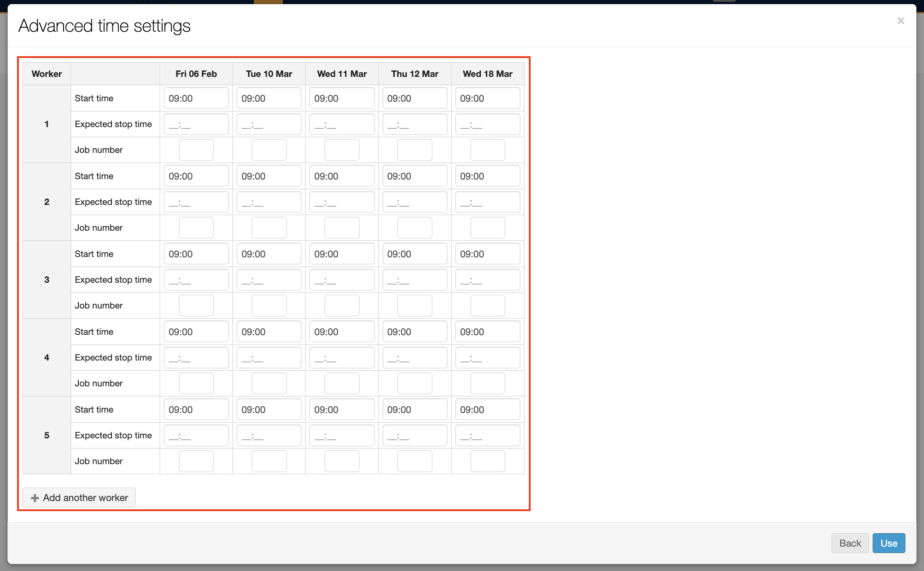Edit Worker 1's start time for Fri 06 Feb
Viewport: 924px width, 571px height.
coord(196,98)
